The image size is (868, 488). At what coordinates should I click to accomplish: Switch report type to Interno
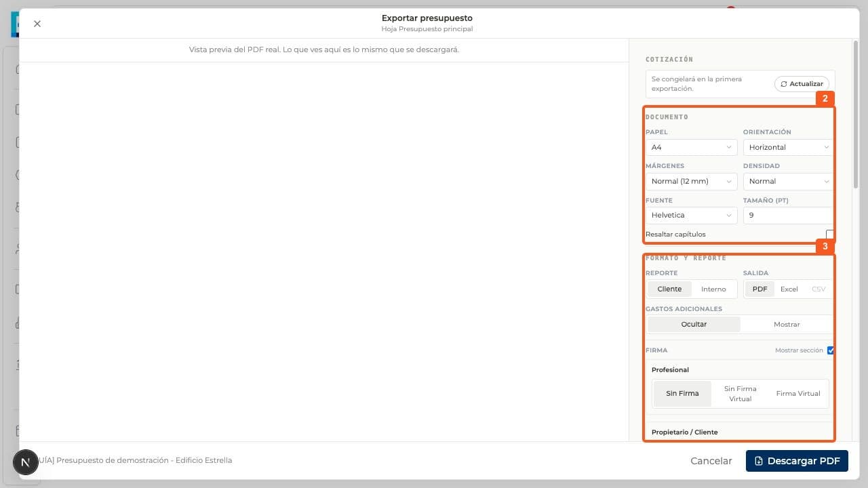pyautogui.click(x=713, y=289)
